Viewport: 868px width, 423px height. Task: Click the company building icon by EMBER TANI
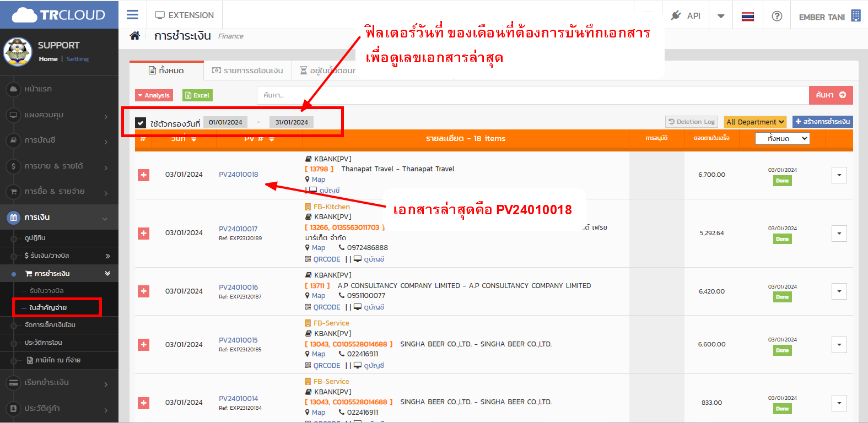tap(856, 16)
